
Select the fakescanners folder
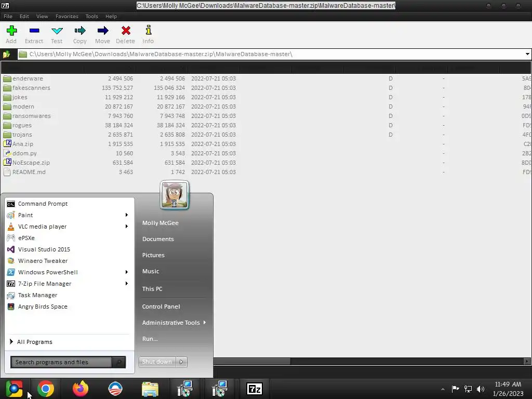tap(26, 88)
